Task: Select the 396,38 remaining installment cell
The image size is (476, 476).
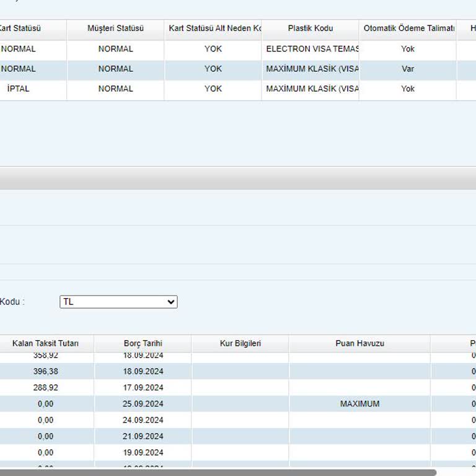Action: pyautogui.click(x=45, y=371)
